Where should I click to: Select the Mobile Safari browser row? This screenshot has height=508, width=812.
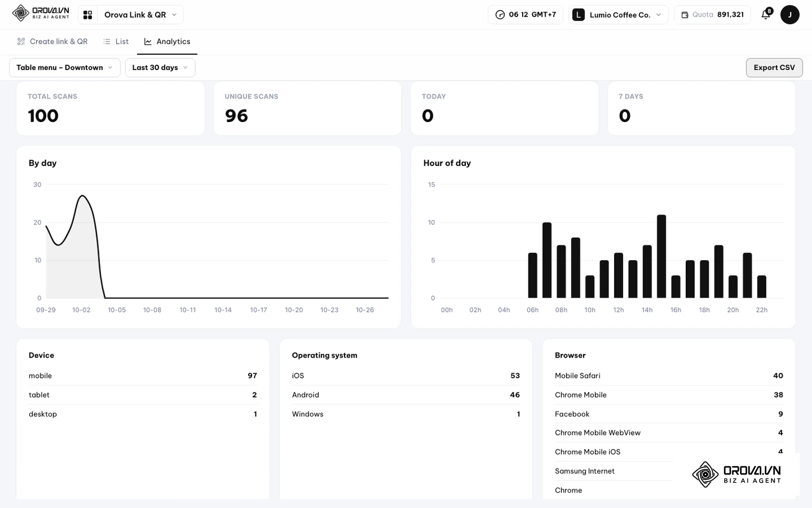point(669,376)
